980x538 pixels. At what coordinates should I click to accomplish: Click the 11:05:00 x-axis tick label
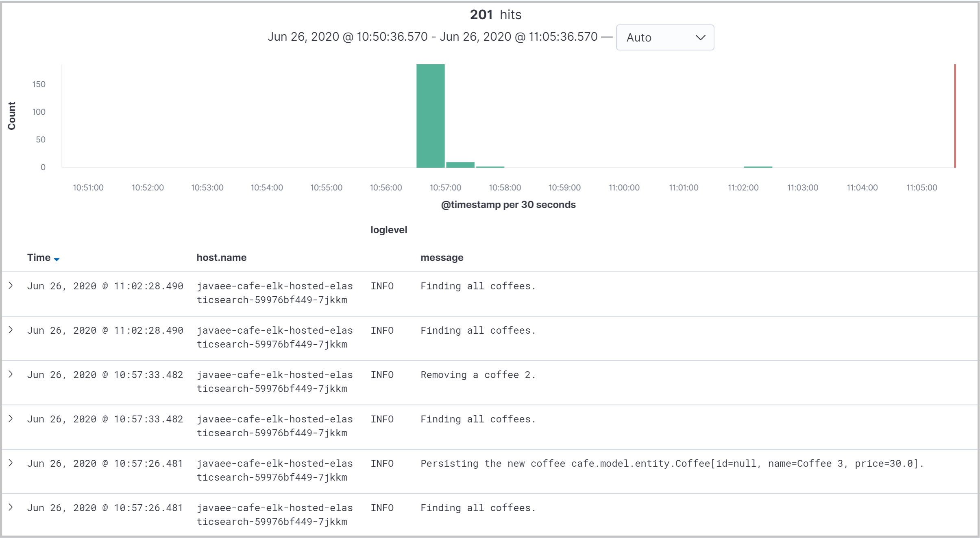point(921,188)
